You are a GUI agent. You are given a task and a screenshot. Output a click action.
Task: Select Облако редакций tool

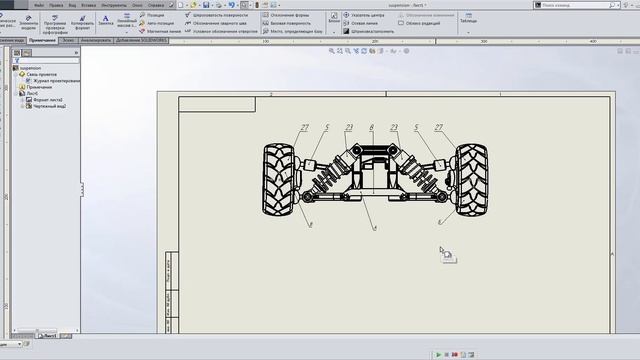coord(419,23)
